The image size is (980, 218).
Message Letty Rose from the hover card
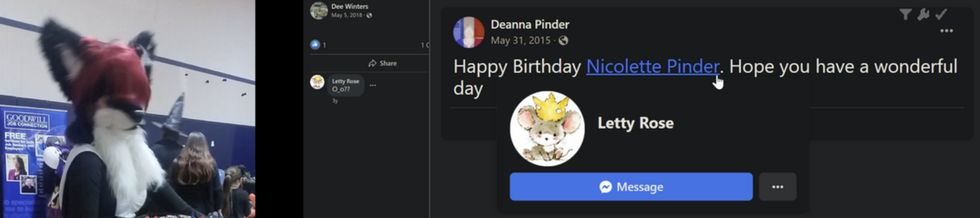point(631,187)
